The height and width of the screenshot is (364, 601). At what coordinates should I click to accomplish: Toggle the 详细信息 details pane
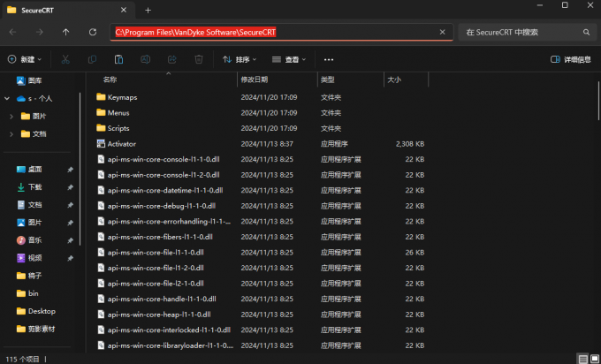pyautogui.click(x=571, y=59)
